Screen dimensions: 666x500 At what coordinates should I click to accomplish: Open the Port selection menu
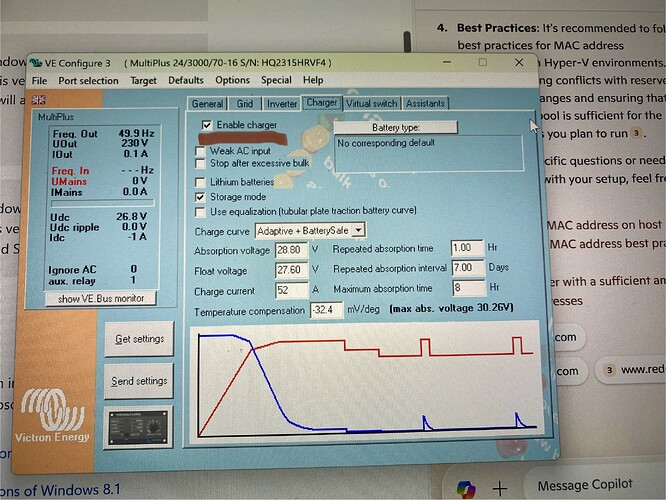pyautogui.click(x=88, y=81)
